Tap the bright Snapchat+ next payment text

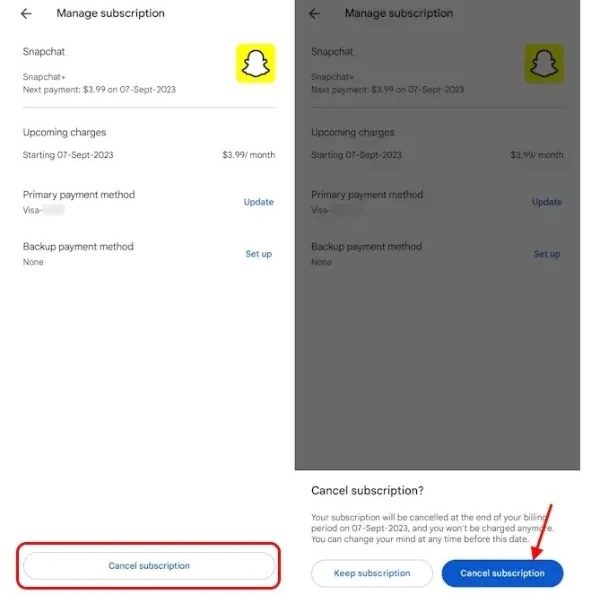pos(99,83)
